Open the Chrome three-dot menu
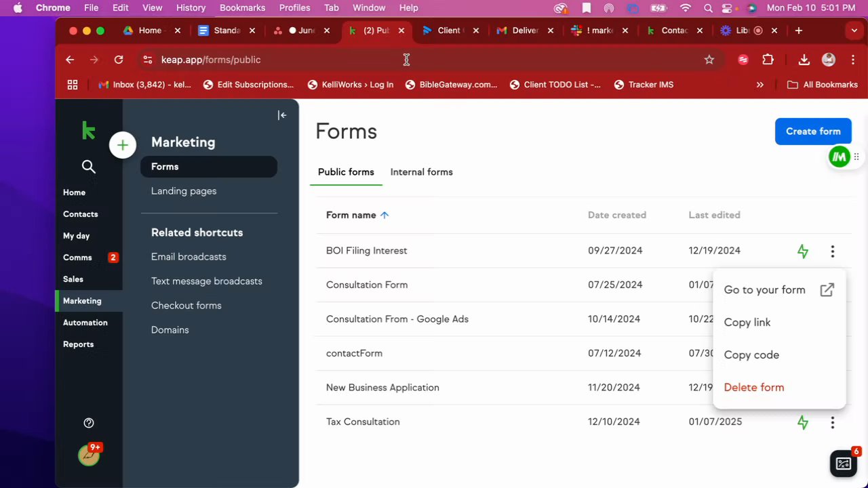Viewport: 868px width, 488px height. (x=852, y=60)
